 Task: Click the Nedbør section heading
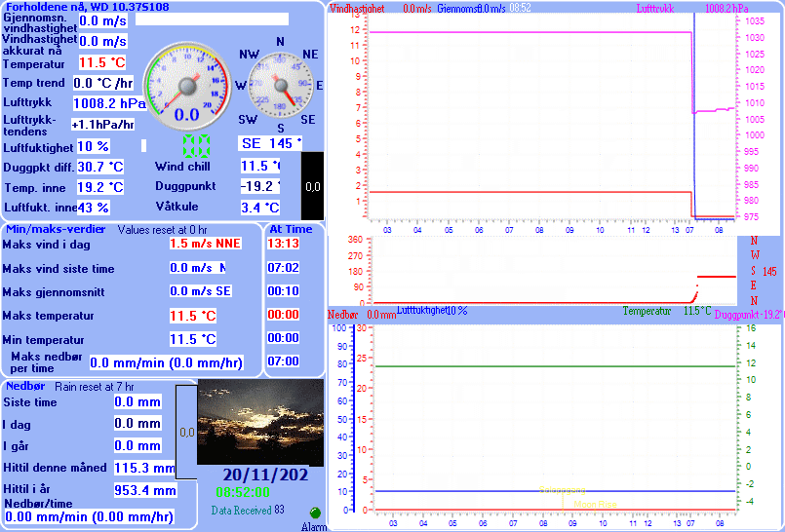25,386
